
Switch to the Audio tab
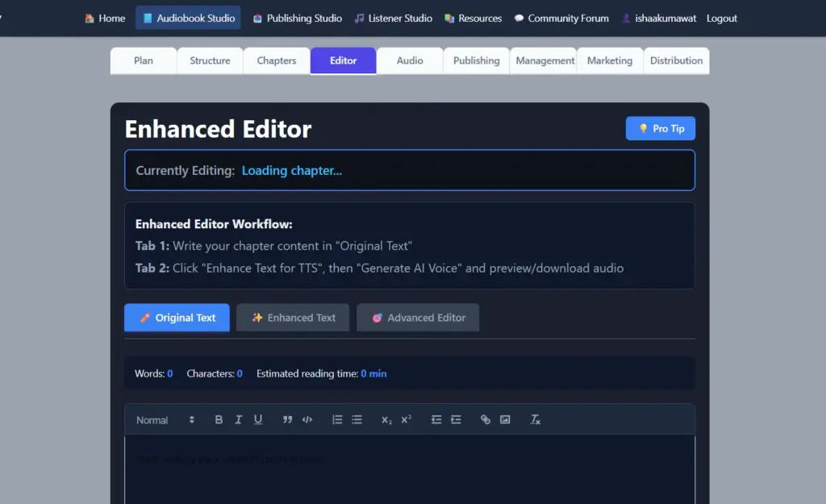(x=409, y=60)
